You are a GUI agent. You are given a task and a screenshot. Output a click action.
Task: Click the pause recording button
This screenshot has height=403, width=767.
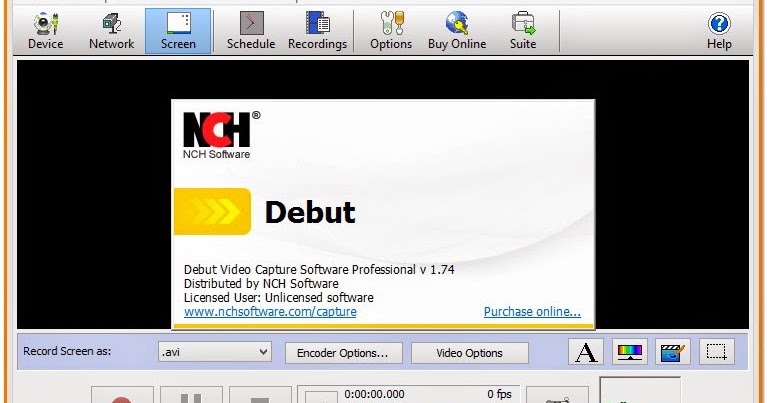coord(191,395)
